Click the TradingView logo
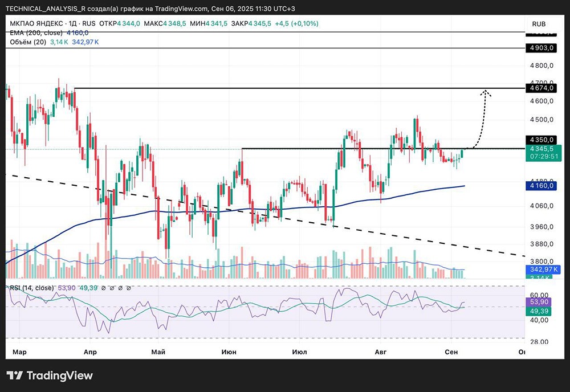Image resolution: width=570 pixels, height=392 pixels. pos(50,375)
